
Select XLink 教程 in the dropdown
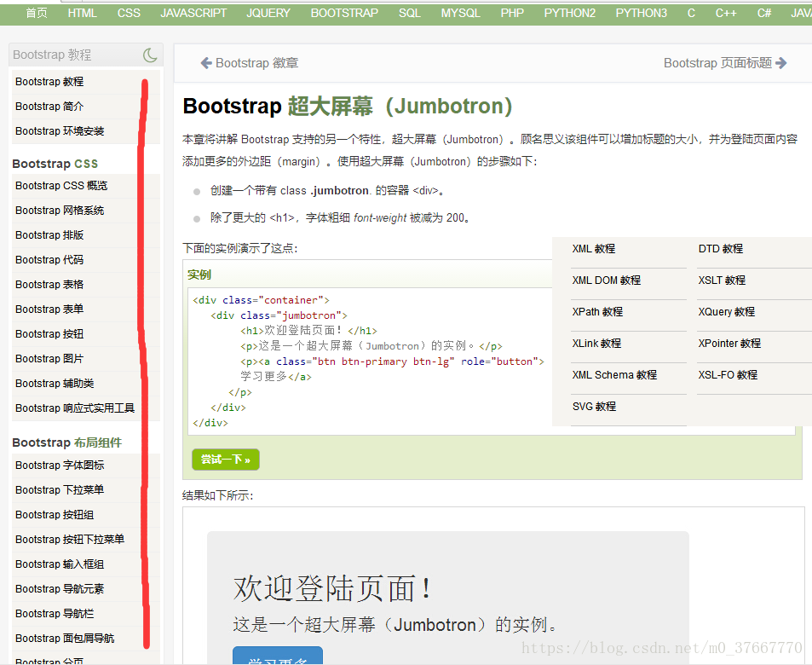pyautogui.click(x=596, y=344)
